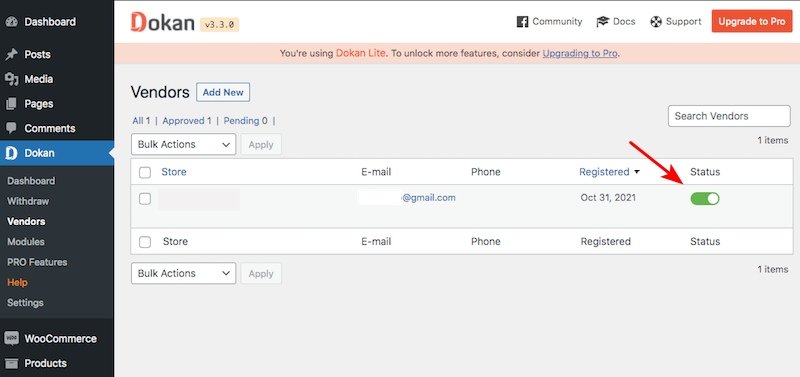The height and width of the screenshot is (377, 800).
Task: Click the Add New vendor button
Action: (x=223, y=92)
